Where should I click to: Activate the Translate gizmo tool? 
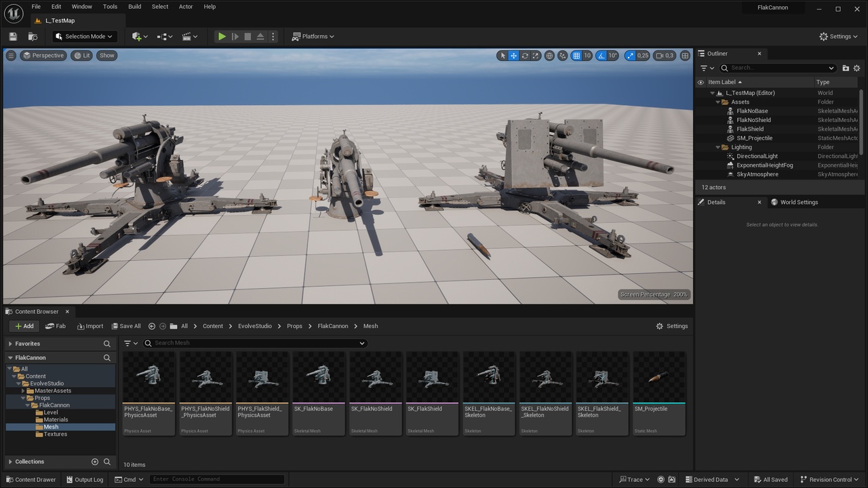pos(514,56)
